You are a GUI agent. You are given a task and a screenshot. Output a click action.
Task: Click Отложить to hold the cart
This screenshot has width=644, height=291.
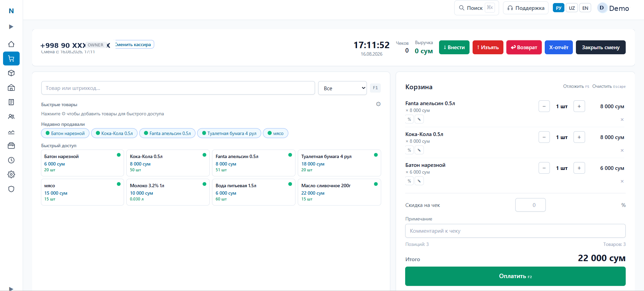(x=576, y=86)
